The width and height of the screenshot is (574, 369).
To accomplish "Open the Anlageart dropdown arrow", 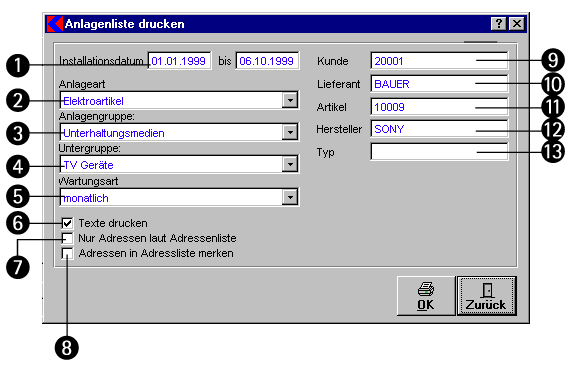I will click(x=290, y=100).
